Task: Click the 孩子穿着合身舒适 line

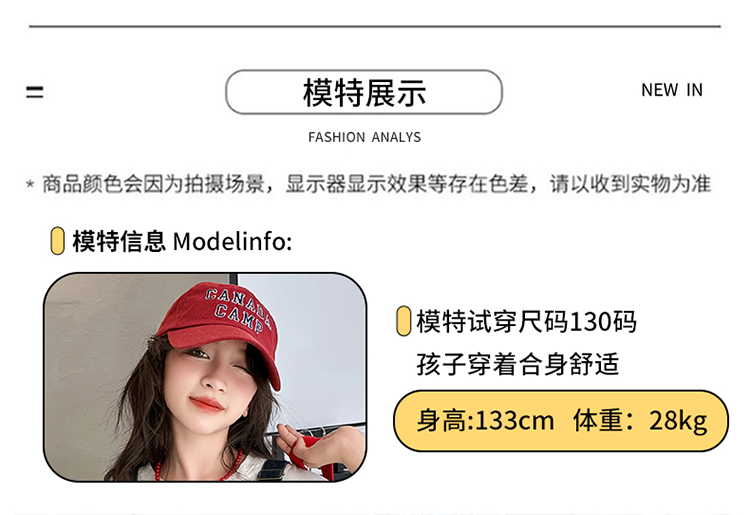Action: [518, 364]
